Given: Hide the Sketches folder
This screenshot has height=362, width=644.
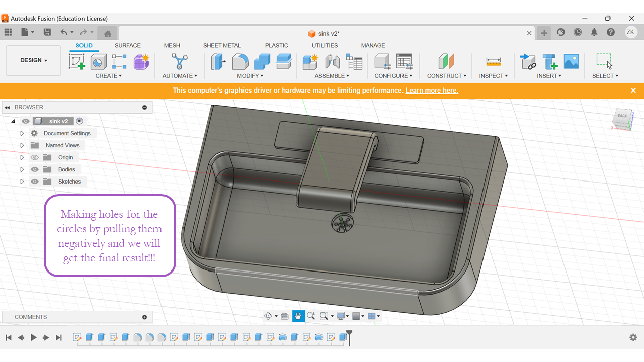Looking at the screenshot, I should pos(35,182).
